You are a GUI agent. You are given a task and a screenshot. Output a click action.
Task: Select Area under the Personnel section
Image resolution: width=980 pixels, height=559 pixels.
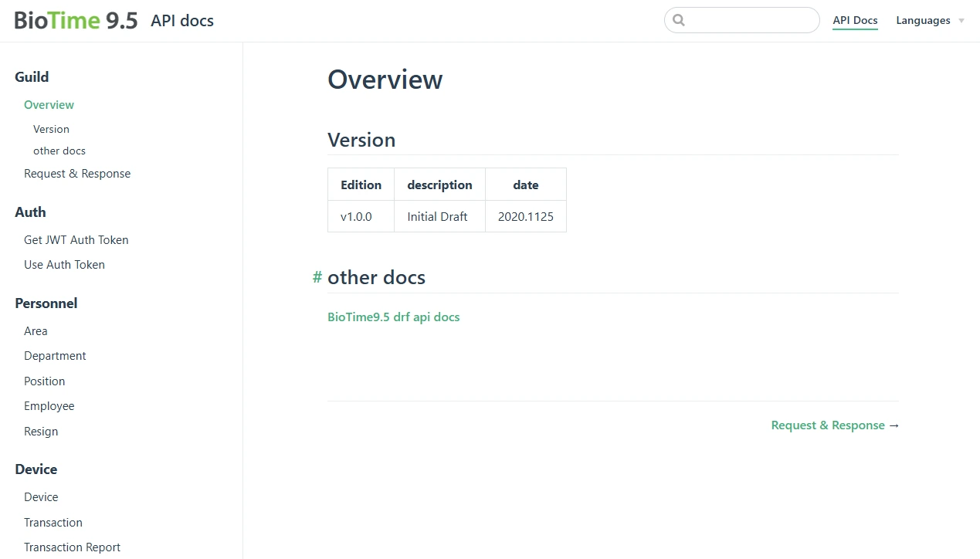point(36,330)
